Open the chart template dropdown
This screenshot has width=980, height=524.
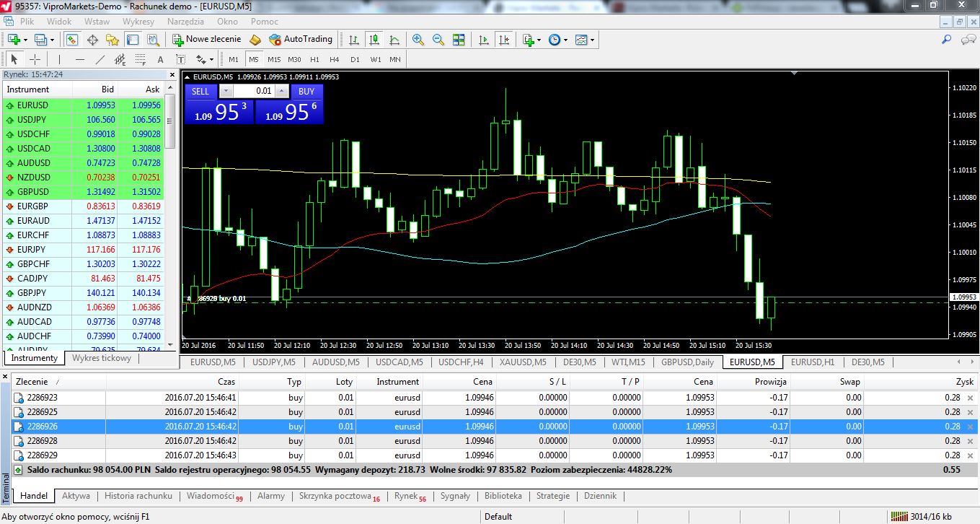586,40
